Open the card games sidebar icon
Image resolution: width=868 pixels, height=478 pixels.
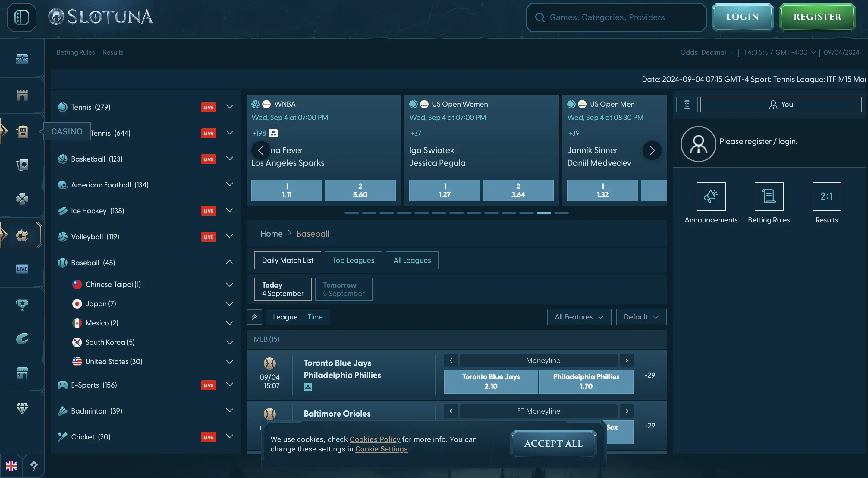22,165
